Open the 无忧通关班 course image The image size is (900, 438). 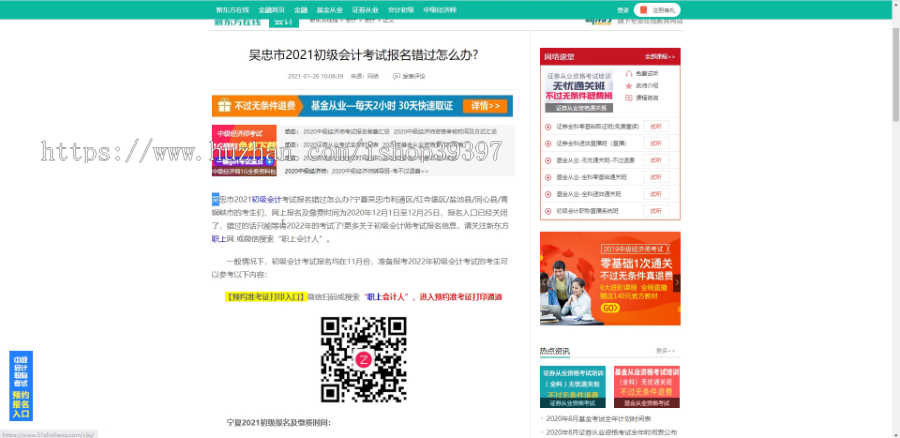(579, 91)
